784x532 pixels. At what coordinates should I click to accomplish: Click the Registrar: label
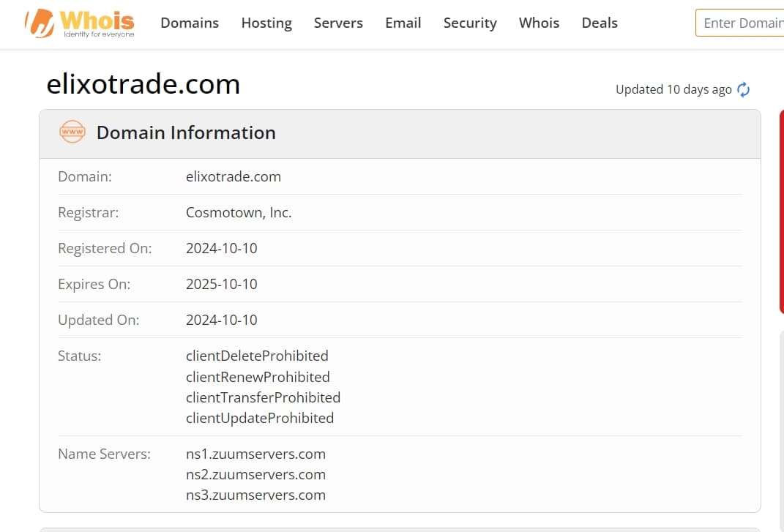(89, 212)
